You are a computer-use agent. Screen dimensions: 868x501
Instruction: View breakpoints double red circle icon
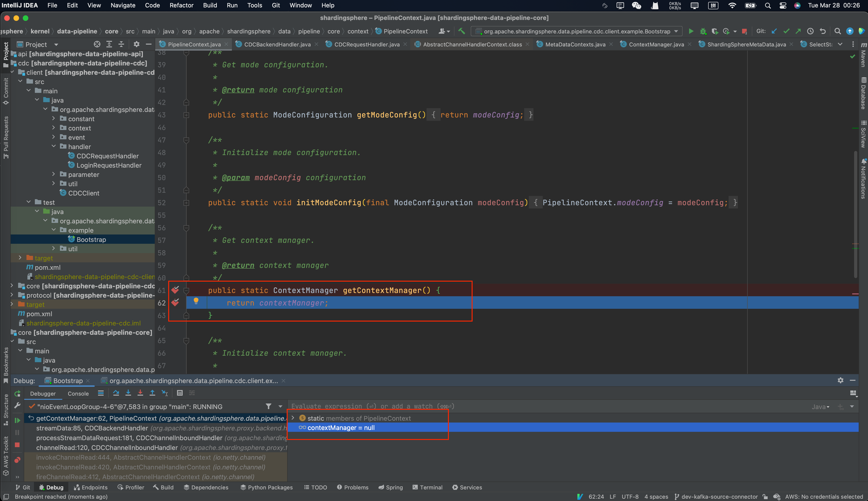click(17, 460)
